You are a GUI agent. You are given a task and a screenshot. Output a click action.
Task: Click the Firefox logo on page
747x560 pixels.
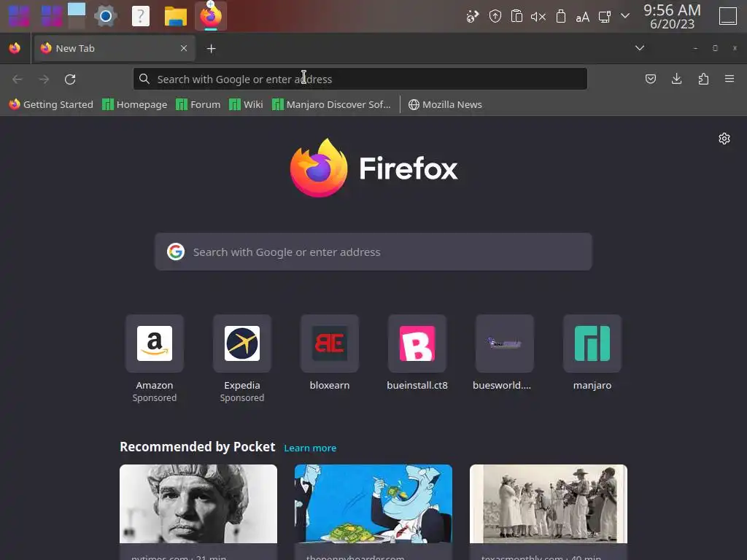point(373,168)
